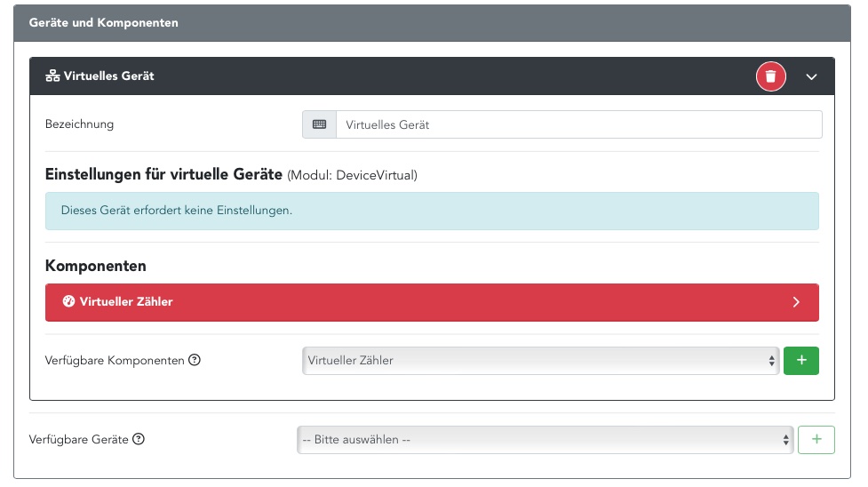This screenshot has height=487, width=868.
Task: Click the 'Komponenten' section heading
Action: (96, 266)
